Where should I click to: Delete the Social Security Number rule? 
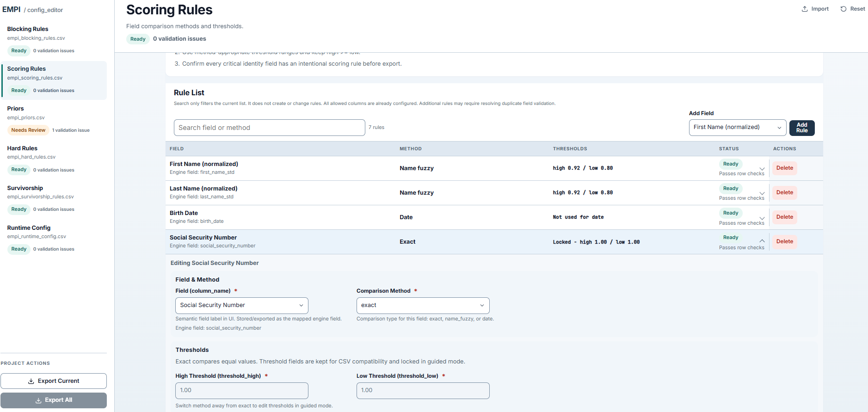(x=785, y=242)
